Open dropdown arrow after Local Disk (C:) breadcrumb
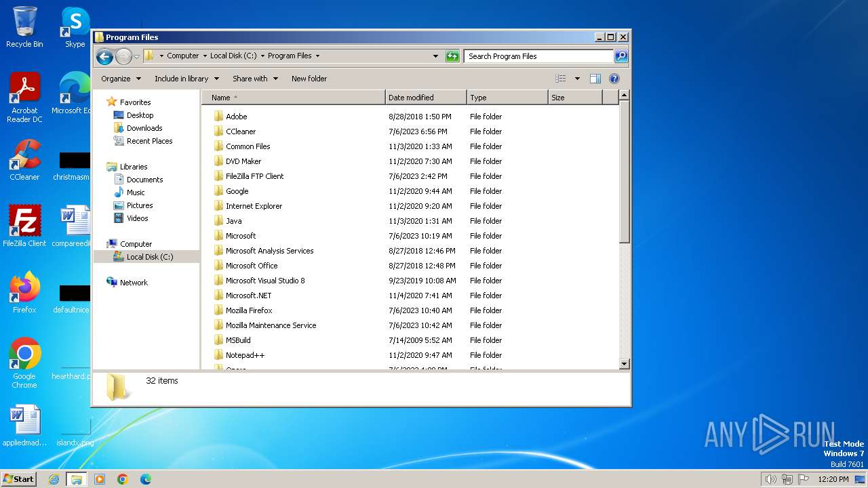868x488 pixels. (x=262, y=56)
